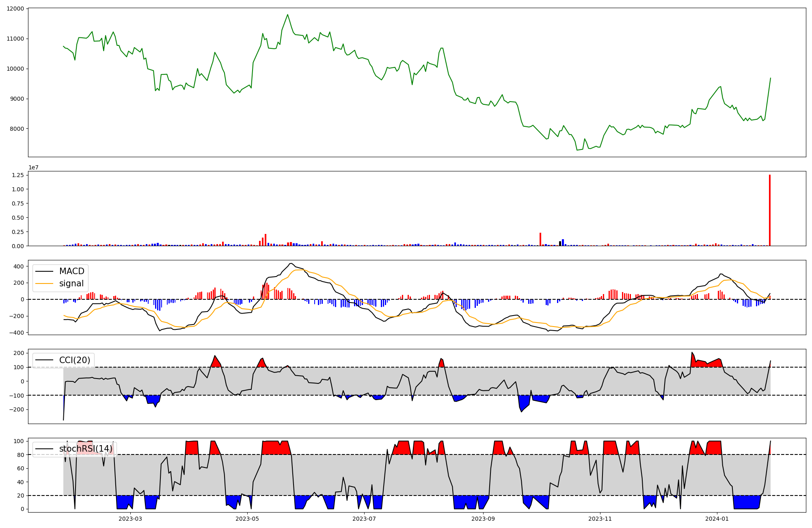The width and height of the screenshot is (812, 528).
Task: Click the 400 tick on MACD axis
Action: click(19, 266)
